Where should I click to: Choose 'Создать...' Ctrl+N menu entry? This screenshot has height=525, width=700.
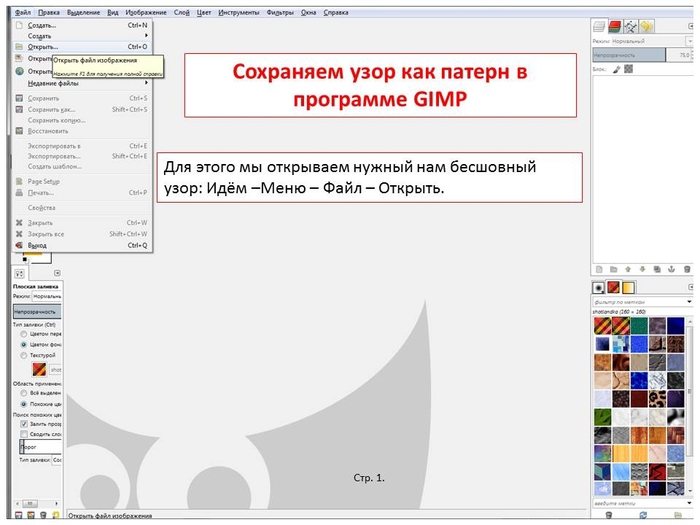[x=83, y=25]
